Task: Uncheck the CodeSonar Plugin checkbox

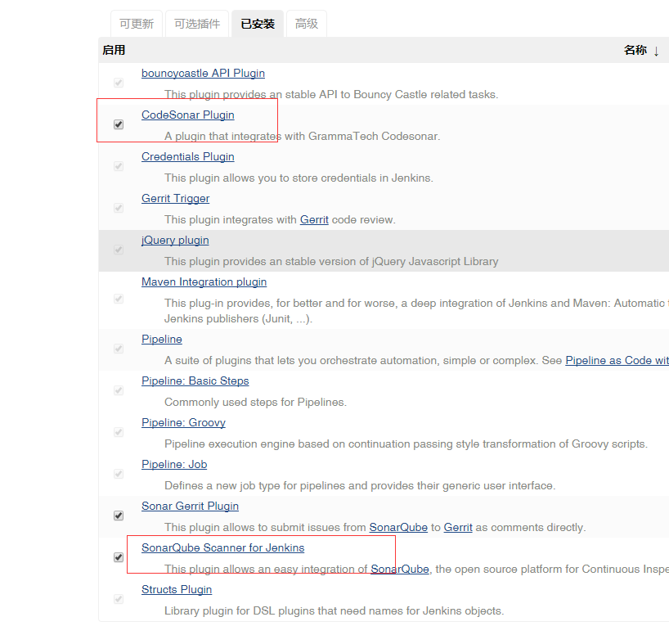Action: (x=119, y=124)
